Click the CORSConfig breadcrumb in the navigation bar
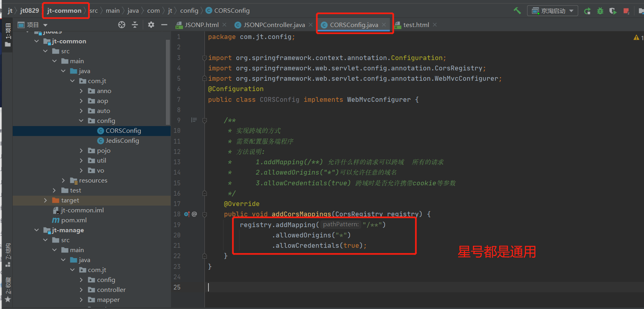644x309 pixels. coord(228,11)
